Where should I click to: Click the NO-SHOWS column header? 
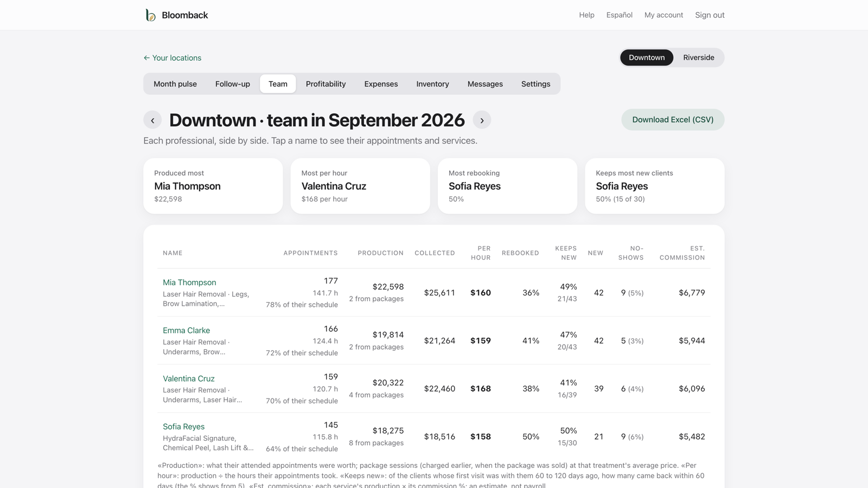tap(631, 253)
